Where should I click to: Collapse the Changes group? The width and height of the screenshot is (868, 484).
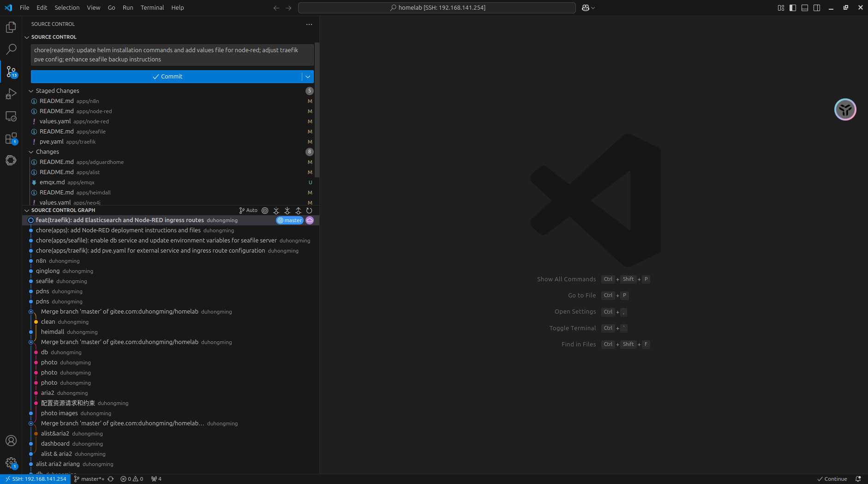(31, 152)
